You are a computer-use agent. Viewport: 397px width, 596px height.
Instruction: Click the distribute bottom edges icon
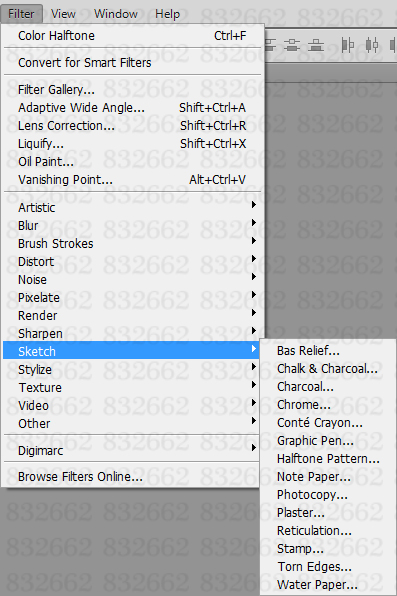pos(316,45)
